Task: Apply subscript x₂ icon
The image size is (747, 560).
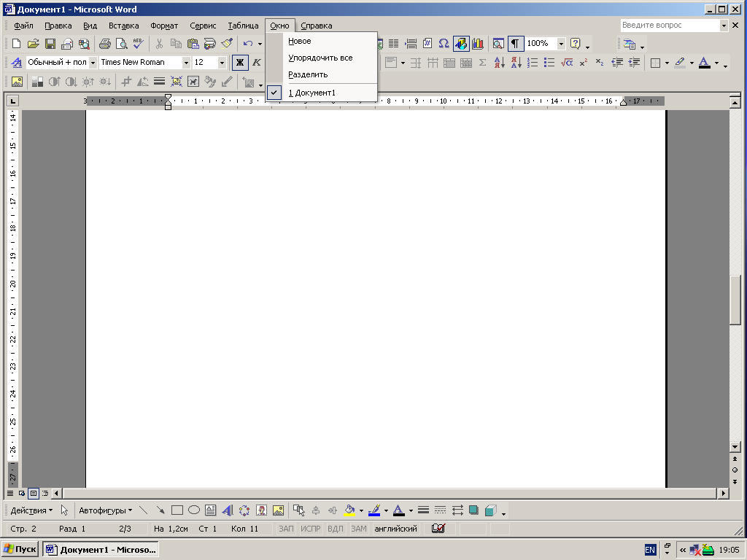Action: click(x=600, y=63)
